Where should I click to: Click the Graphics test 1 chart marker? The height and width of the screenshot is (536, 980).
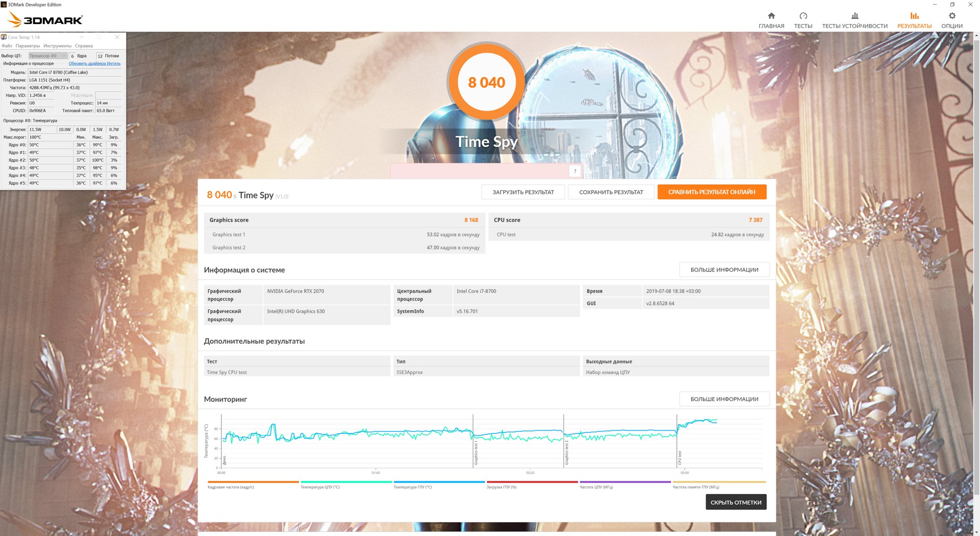pos(476,453)
